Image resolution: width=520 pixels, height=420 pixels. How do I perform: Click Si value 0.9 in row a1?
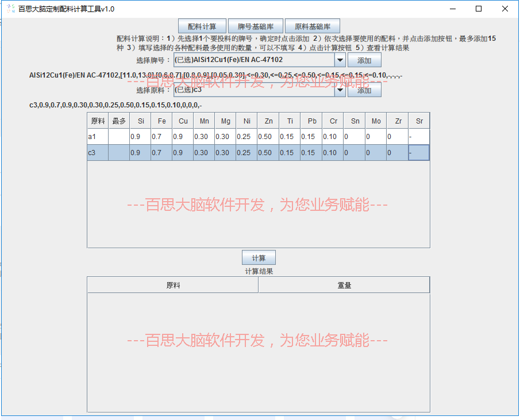pyautogui.click(x=140, y=137)
